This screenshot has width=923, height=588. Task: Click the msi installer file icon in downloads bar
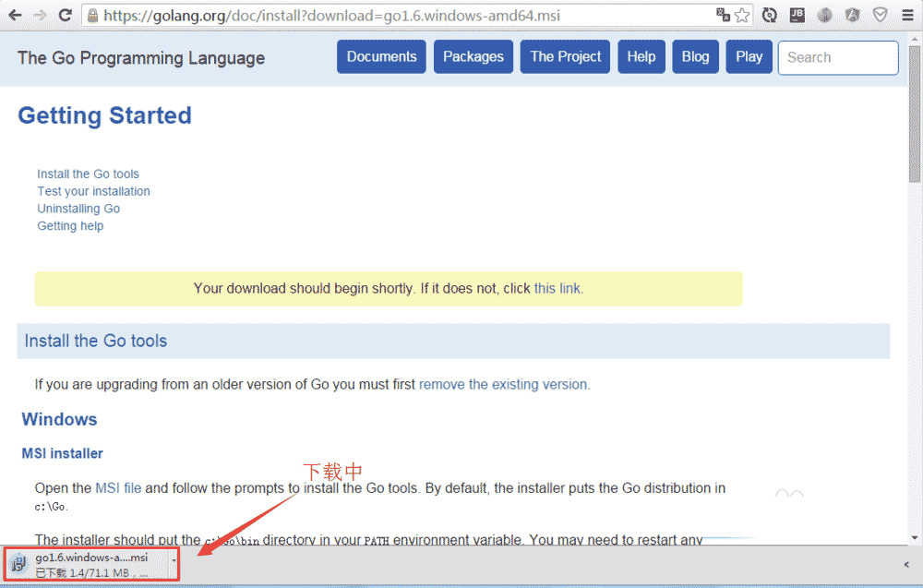pos(18,564)
